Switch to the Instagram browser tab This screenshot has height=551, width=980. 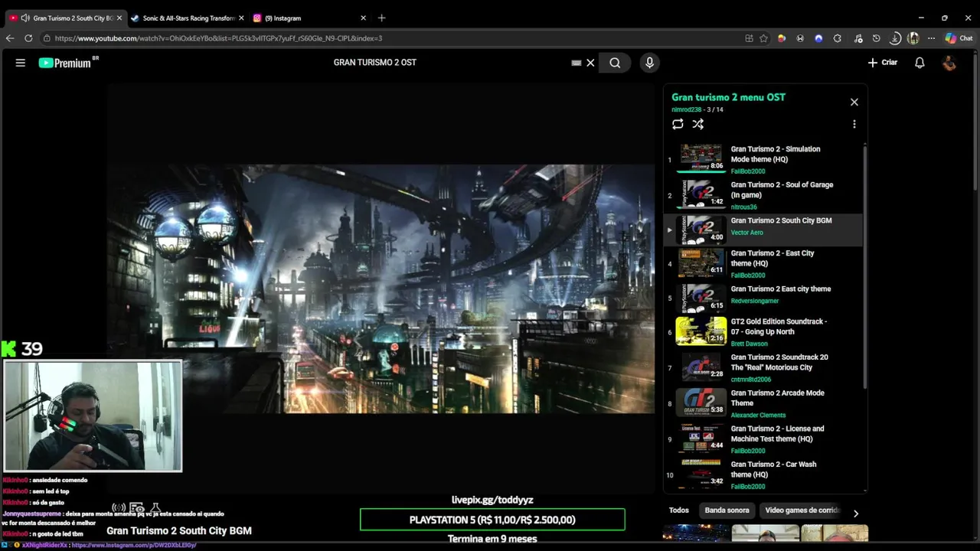(x=308, y=18)
